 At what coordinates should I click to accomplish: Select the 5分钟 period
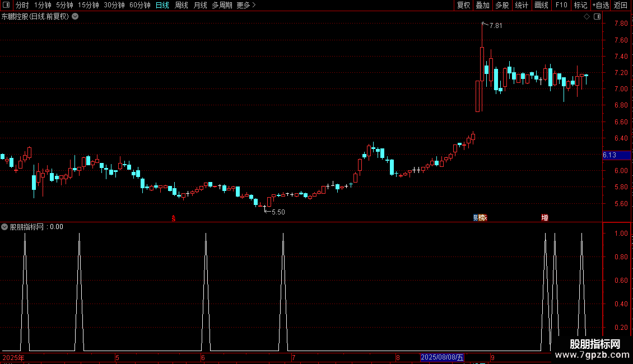pos(64,5)
